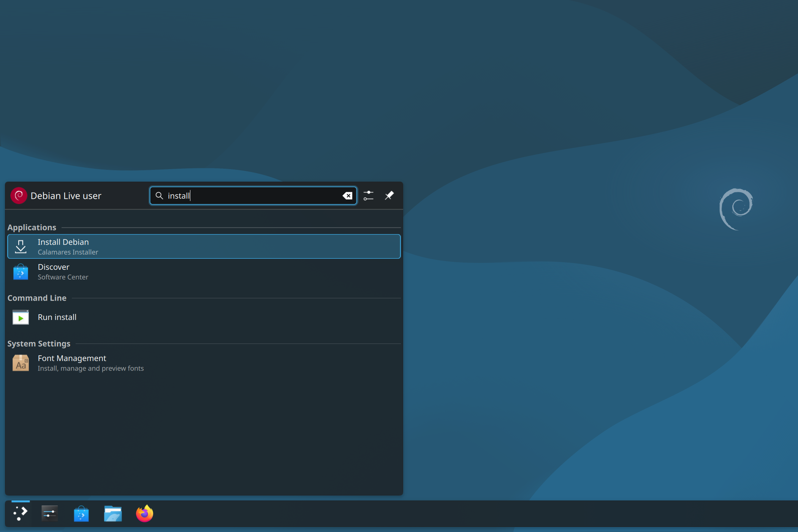798x532 pixels.
Task: Clear the search field text
Action: pyautogui.click(x=347, y=196)
